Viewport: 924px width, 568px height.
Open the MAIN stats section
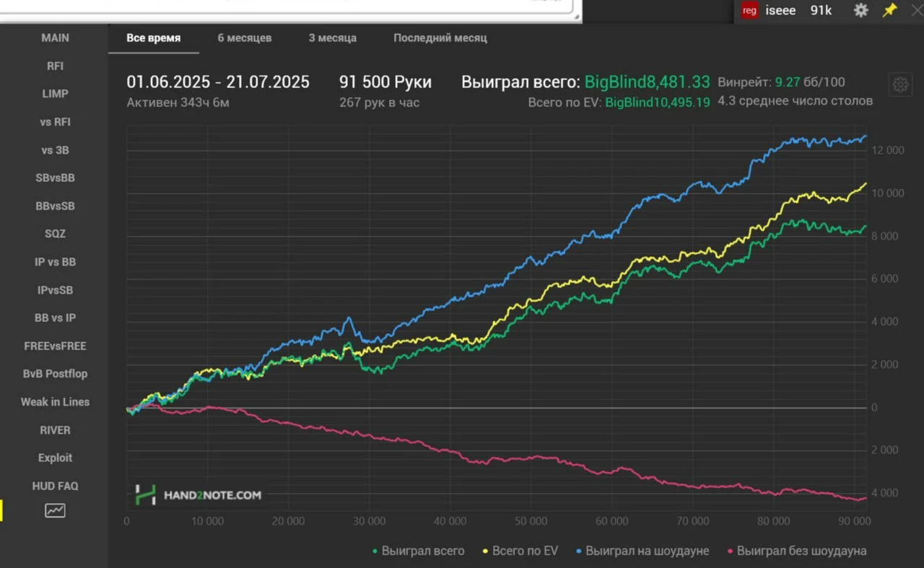[x=55, y=38]
